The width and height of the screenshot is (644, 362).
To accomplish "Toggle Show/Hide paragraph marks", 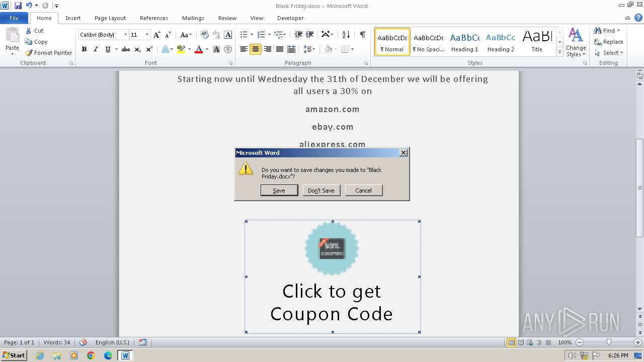I will [363, 35].
